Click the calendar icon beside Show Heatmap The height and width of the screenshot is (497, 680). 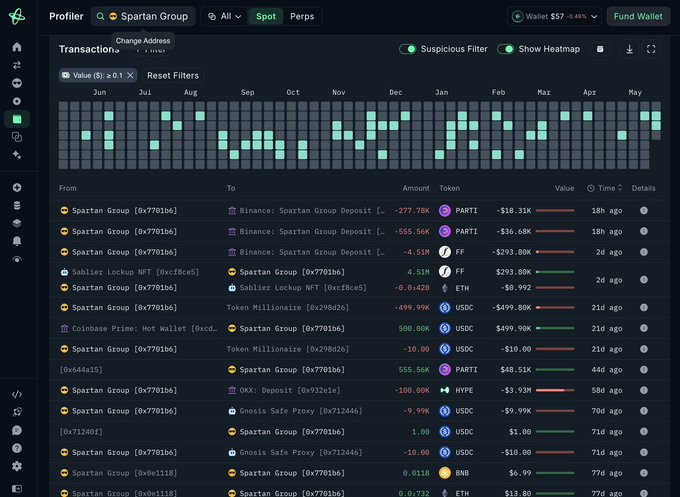pos(600,49)
